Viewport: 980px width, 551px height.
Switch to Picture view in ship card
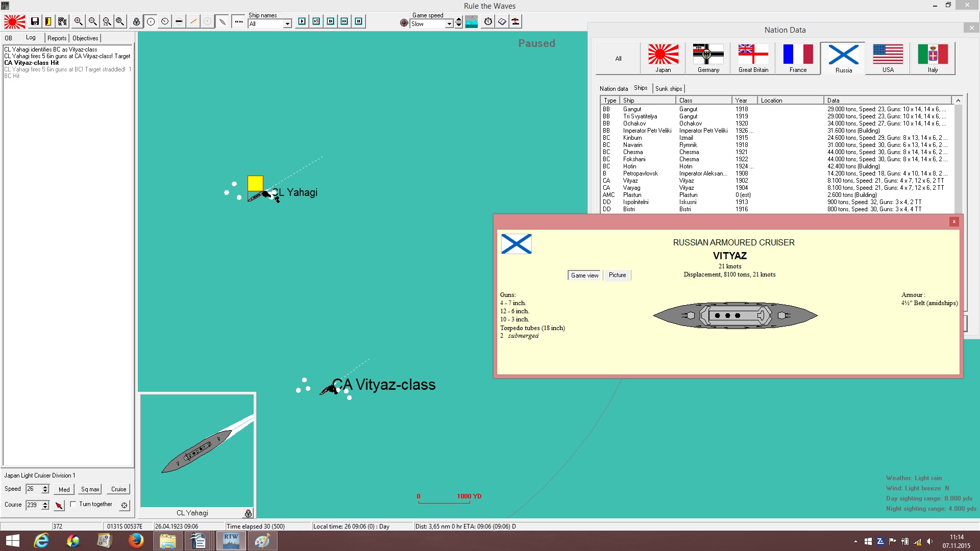coord(617,275)
